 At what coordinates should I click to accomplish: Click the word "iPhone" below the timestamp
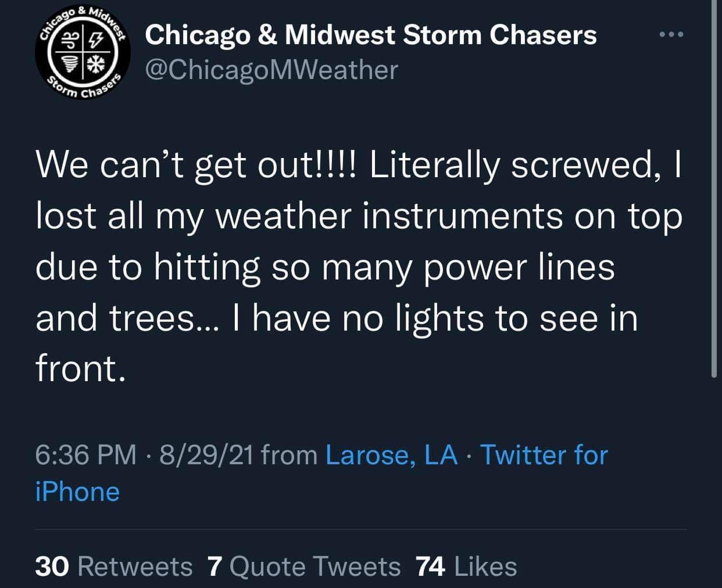77,492
